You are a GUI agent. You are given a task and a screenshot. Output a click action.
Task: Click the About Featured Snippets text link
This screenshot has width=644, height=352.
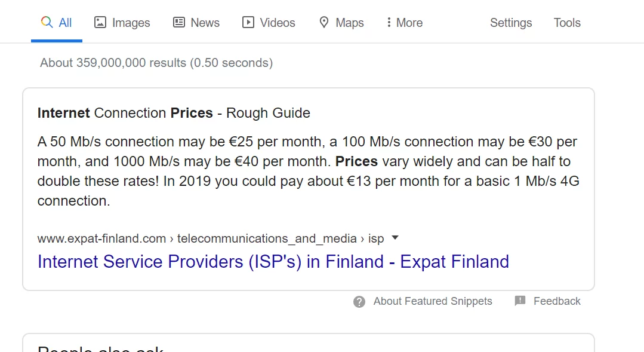click(433, 301)
